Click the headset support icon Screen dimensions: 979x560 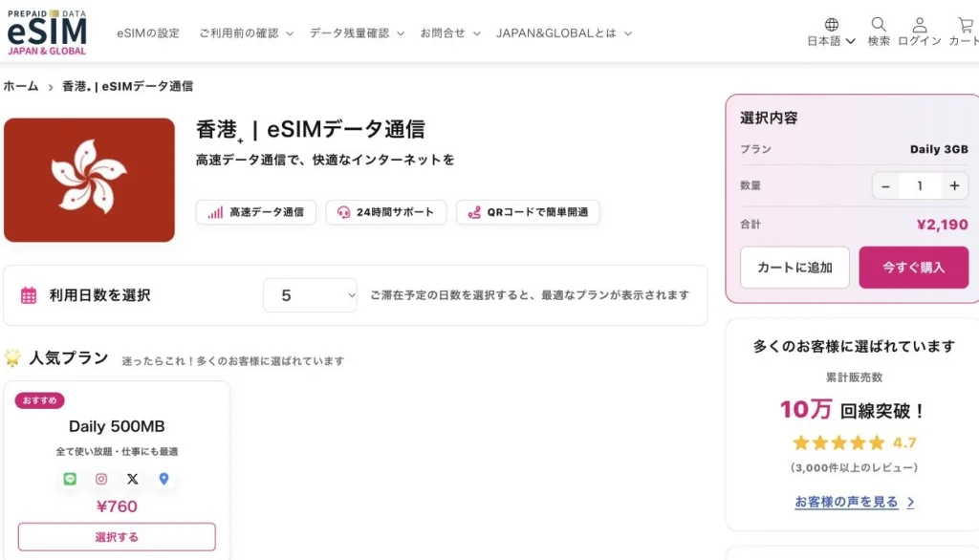tap(343, 212)
